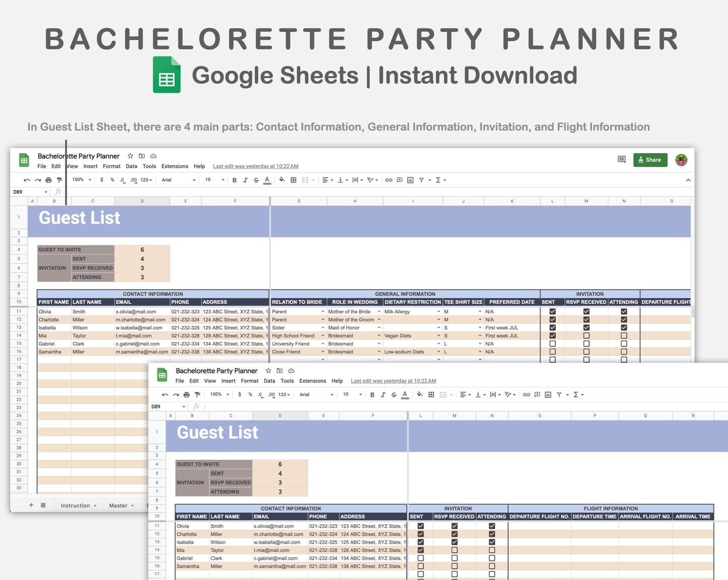
Task: Click the Insert comment icon
Action: (400, 180)
